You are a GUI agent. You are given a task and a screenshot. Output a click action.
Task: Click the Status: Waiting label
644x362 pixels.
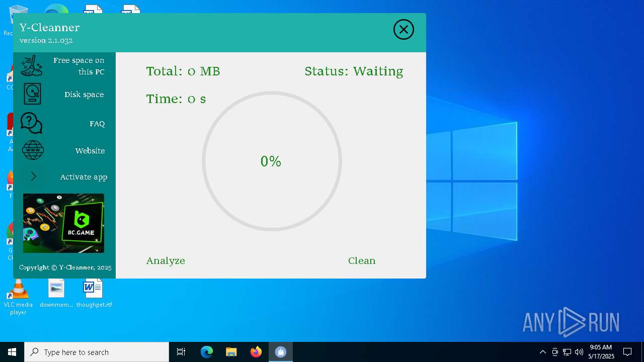pos(354,71)
